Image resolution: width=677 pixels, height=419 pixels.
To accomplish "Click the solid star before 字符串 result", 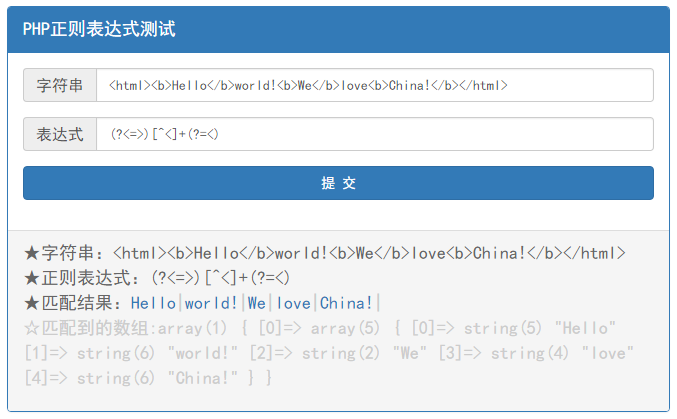I will click(x=32, y=253).
